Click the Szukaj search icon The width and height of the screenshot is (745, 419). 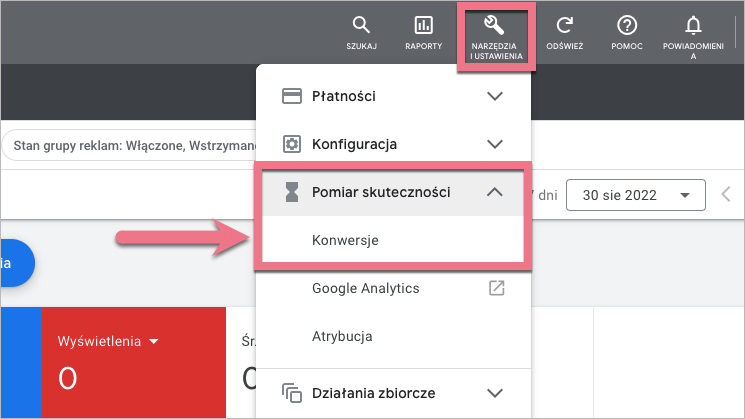point(362,25)
